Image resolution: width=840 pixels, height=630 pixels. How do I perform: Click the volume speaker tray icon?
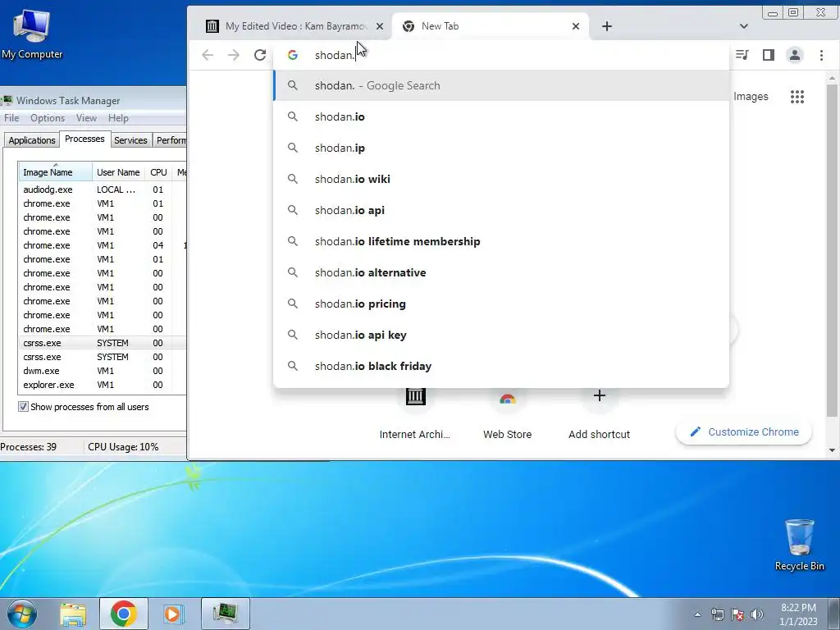pos(756,614)
